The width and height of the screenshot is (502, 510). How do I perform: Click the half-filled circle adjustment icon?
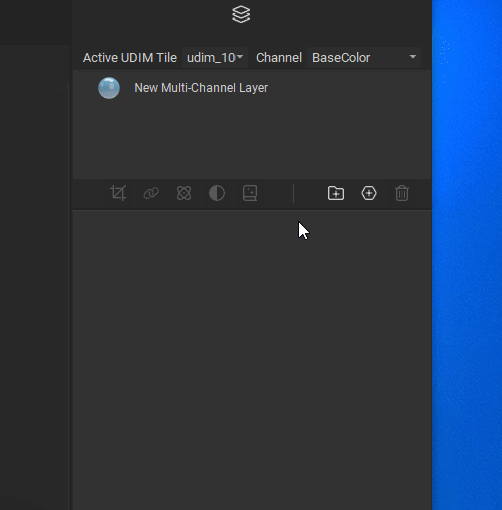click(217, 193)
